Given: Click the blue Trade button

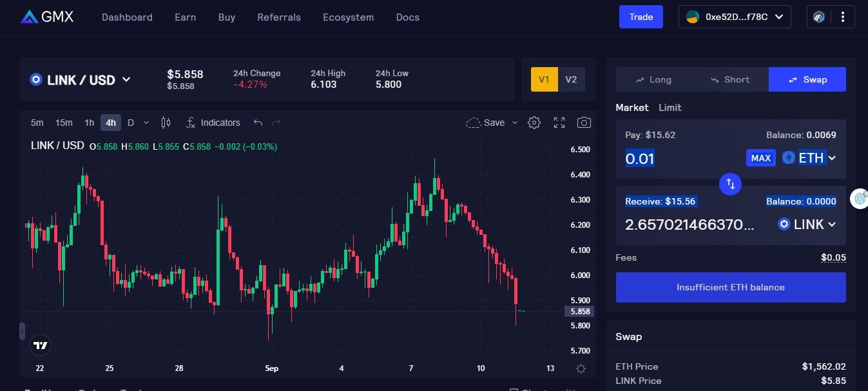Looking at the screenshot, I should (x=641, y=17).
